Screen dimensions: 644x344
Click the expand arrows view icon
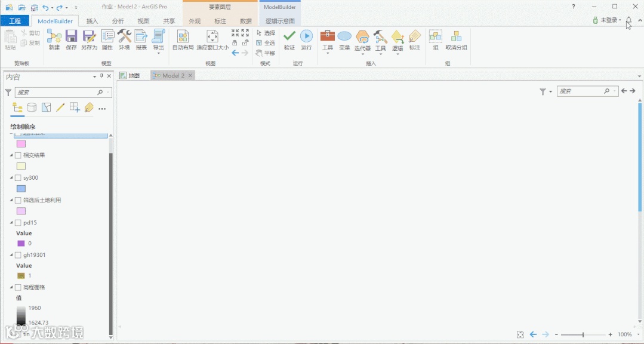245,33
